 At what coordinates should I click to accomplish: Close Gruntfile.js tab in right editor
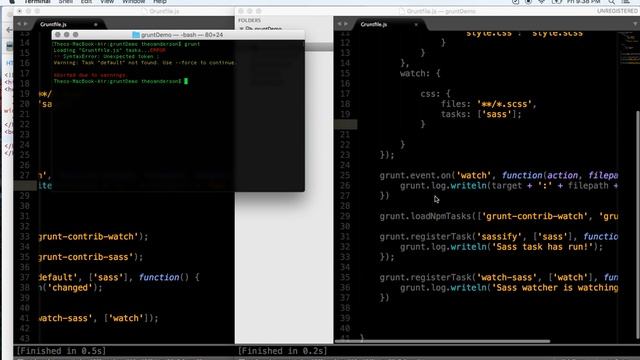[416, 24]
